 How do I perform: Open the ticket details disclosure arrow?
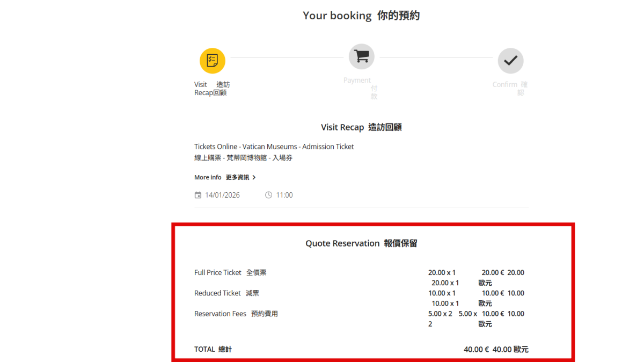click(x=254, y=177)
